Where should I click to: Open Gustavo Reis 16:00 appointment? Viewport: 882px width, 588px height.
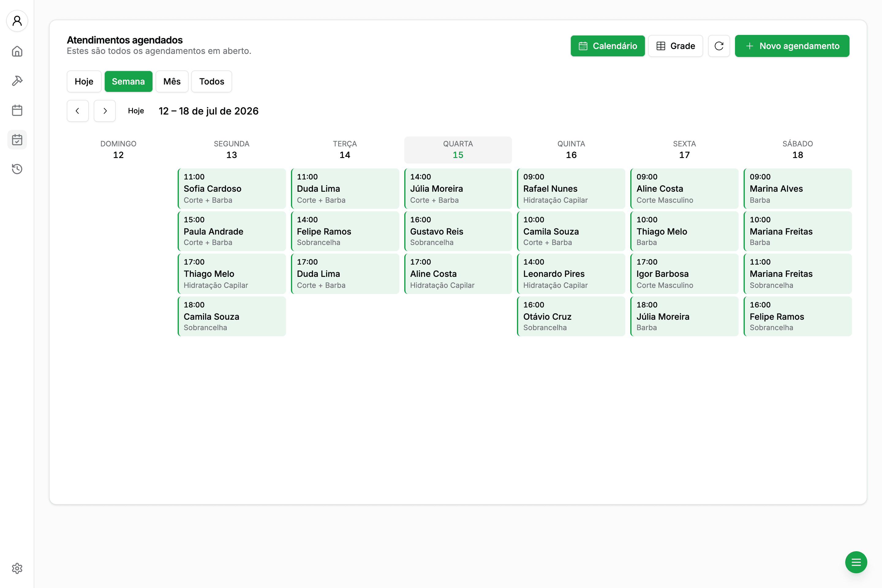[x=458, y=231]
